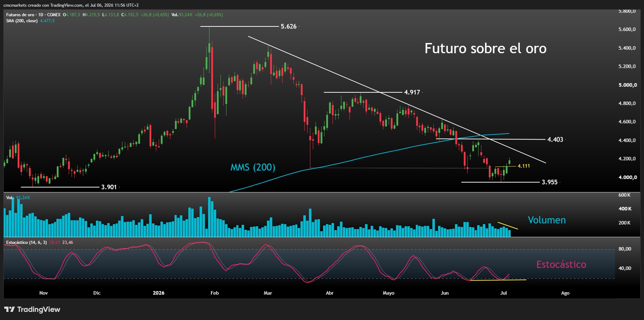The height and width of the screenshot is (320, 644).
Task: Click the 4.000,0 price axis tick
Action: 627,177
